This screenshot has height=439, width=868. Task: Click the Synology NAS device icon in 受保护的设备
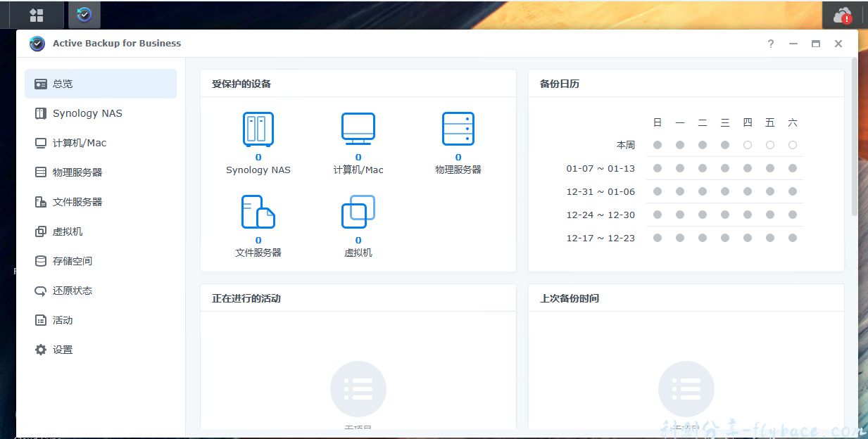[x=258, y=129]
